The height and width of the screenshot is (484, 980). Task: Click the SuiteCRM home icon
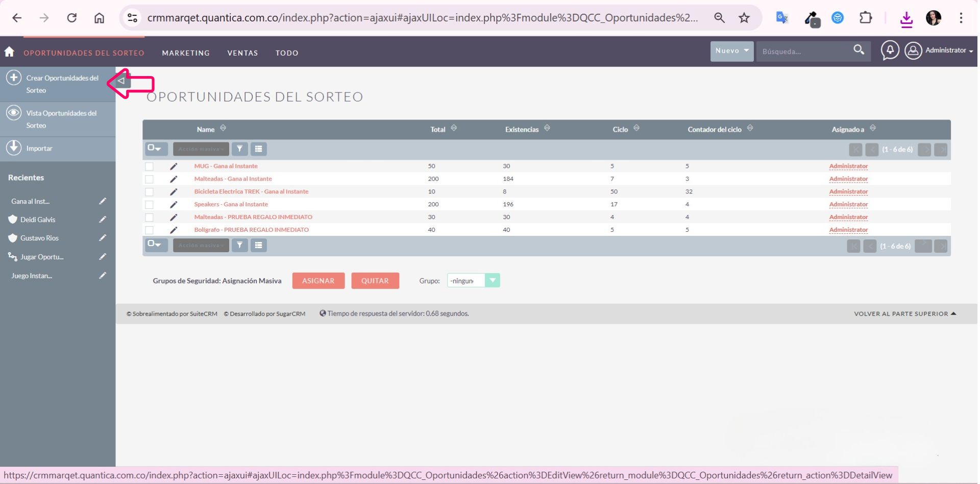[x=9, y=52]
